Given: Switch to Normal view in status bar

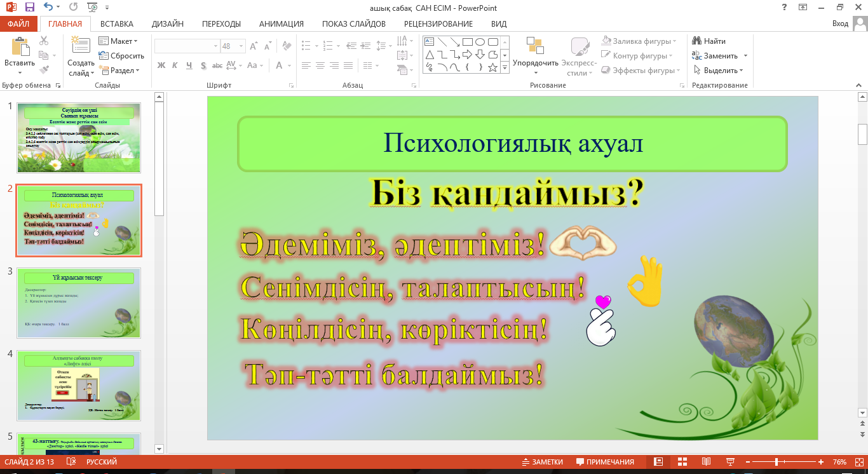Looking at the screenshot, I should (x=658, y=462).
